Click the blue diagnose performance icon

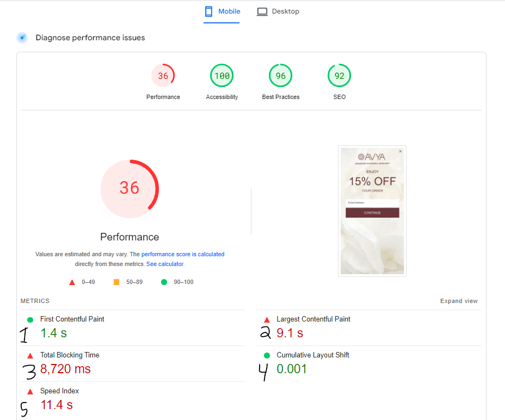(x=22, y=38)
